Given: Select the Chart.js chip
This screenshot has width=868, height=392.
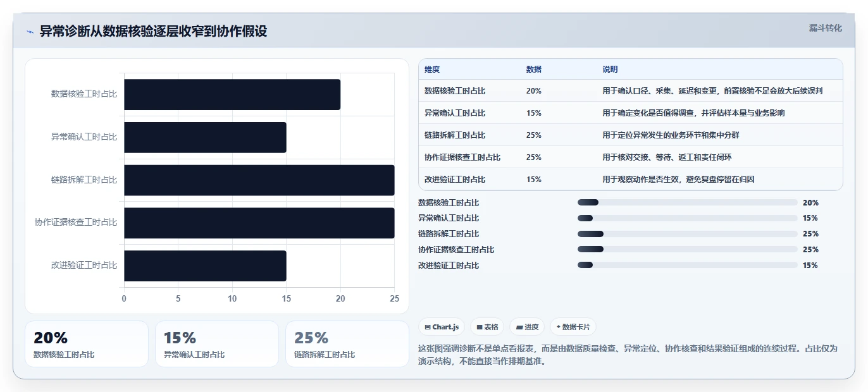Looking at the screenshot, I should point(442,327).
